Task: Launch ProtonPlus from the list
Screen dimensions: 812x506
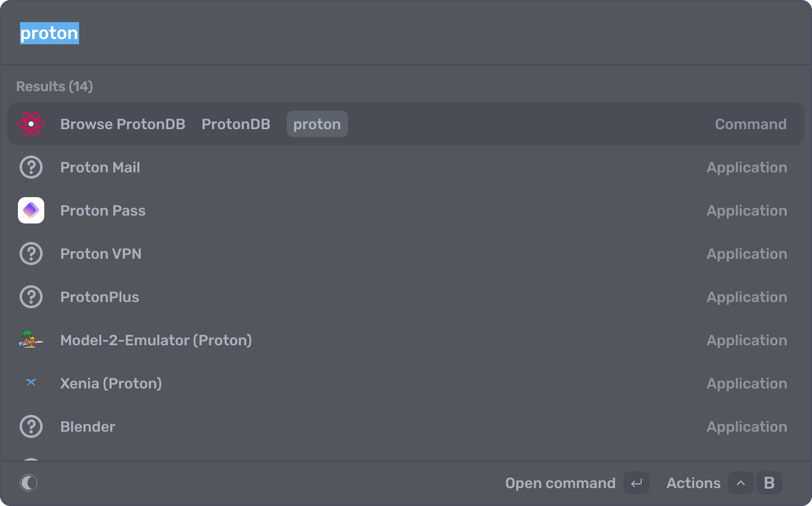Action: point(100,297)
